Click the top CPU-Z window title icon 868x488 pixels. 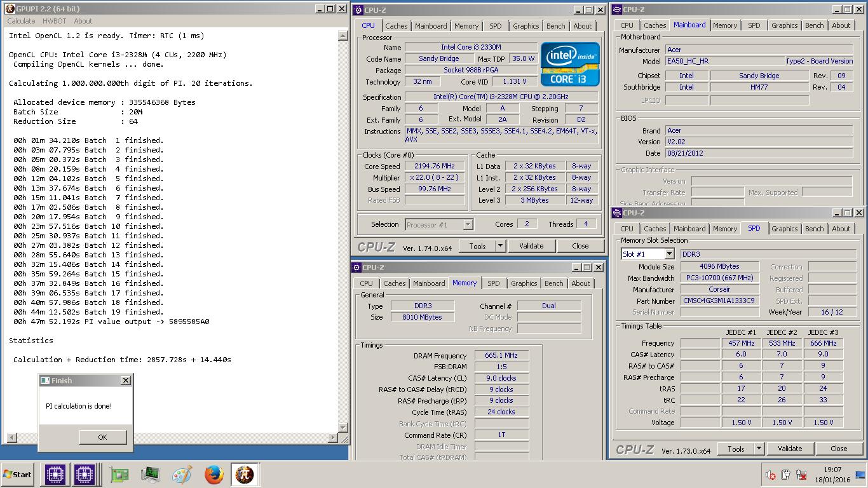pos(358,10)
